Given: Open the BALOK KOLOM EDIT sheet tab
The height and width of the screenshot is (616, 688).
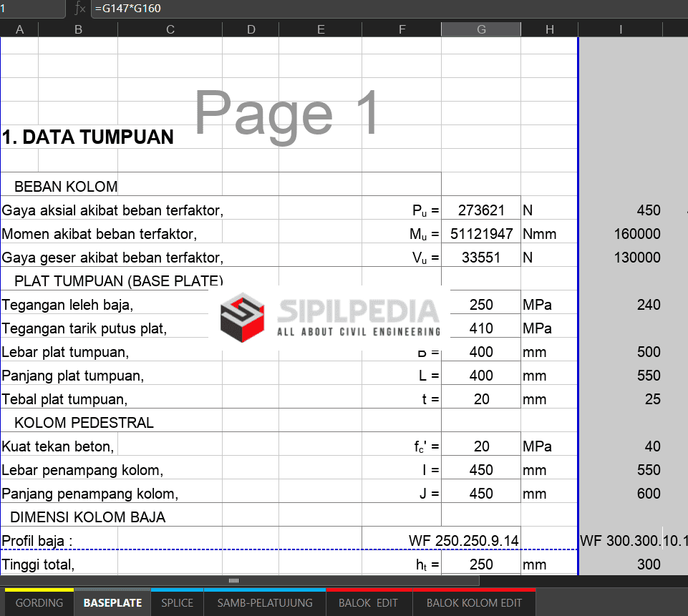Looking at the screenshot, I should (474, 602).
